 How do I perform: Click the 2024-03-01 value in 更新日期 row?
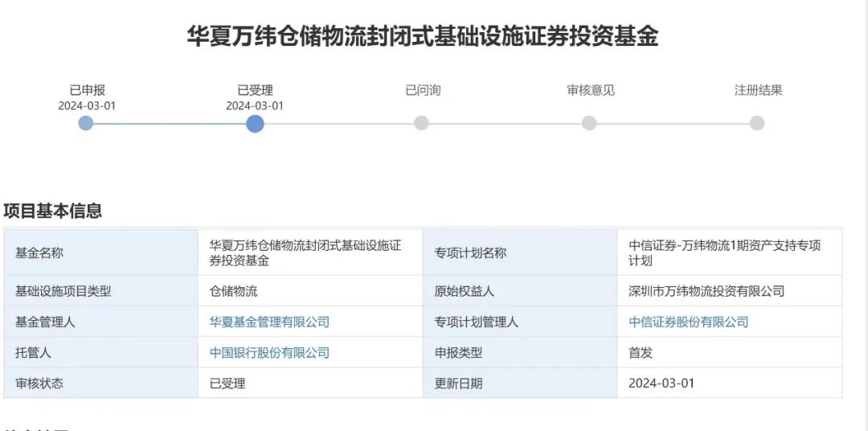(x=661, y=383)
